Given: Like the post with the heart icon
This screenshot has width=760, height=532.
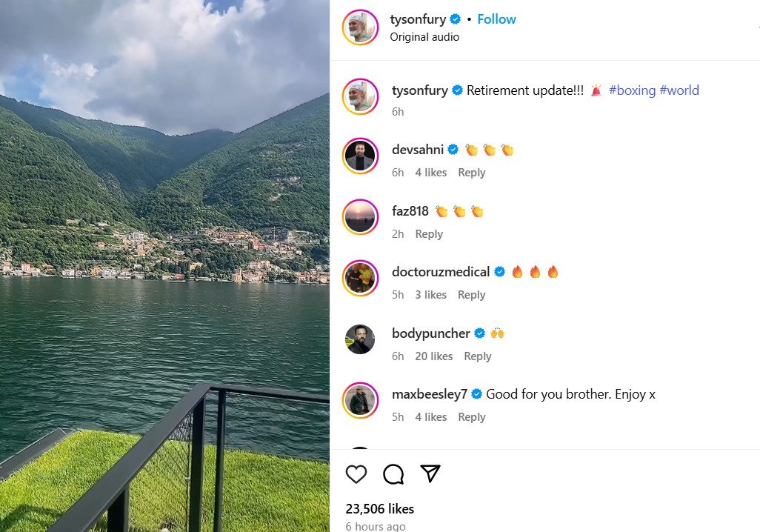Looking at the screenshot, I should click(356, 473).
